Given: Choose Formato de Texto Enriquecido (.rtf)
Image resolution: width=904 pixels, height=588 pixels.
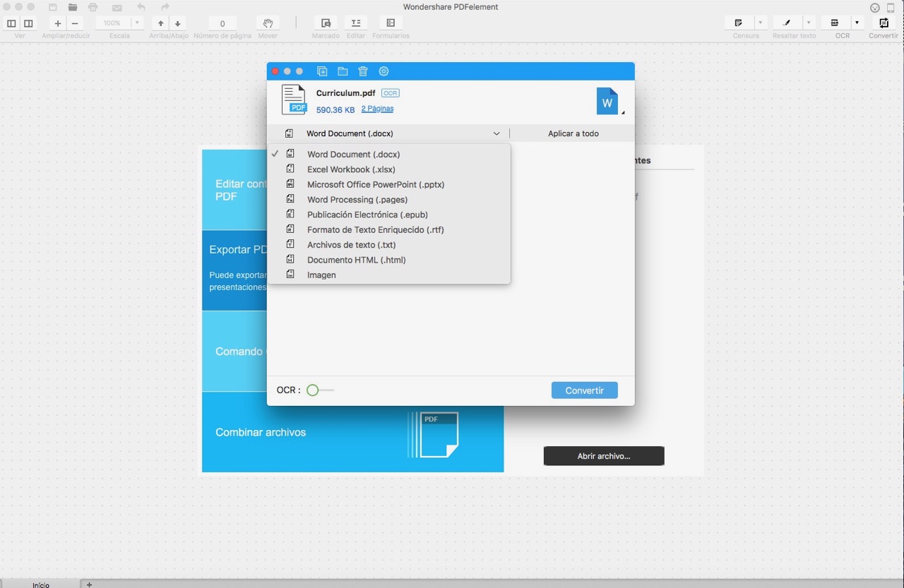Looking at the screenshot, I should [x=388, y=229].
